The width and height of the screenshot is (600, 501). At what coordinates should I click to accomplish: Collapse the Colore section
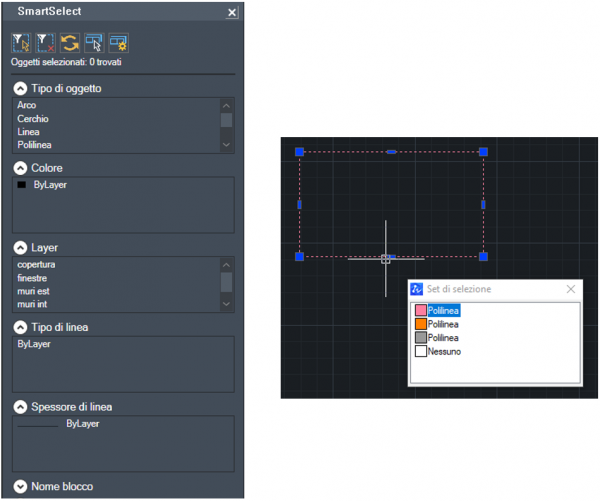point(20,168)
